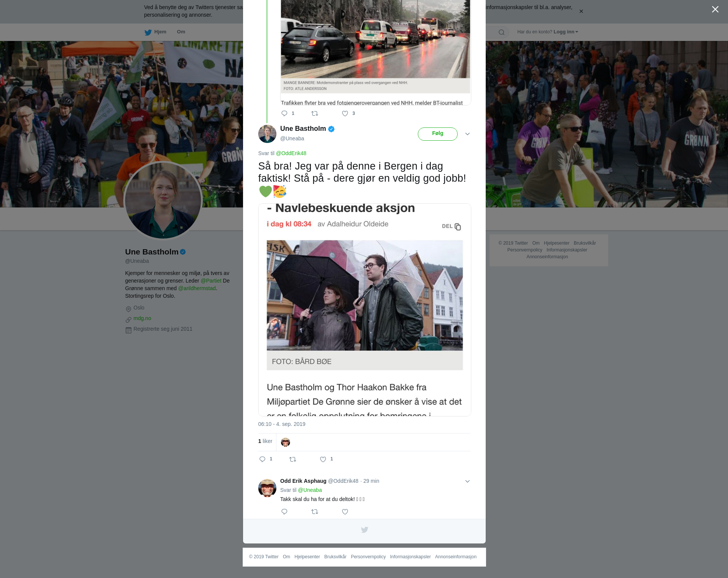The width and height of the screenshot is (728, 578).
Task: Open Bruksvilkår in the bottom footer
Action: 335,557
